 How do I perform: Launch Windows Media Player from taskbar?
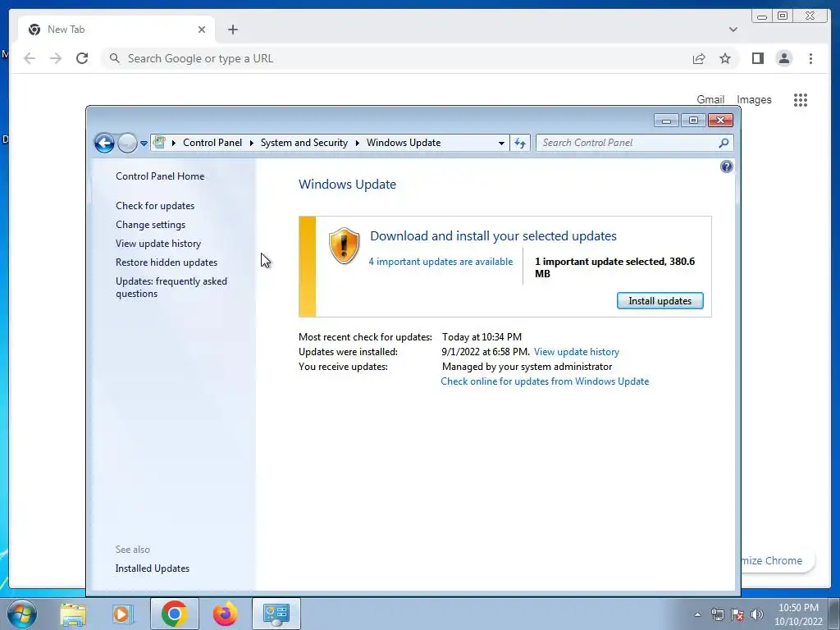(x=123, y=614)
